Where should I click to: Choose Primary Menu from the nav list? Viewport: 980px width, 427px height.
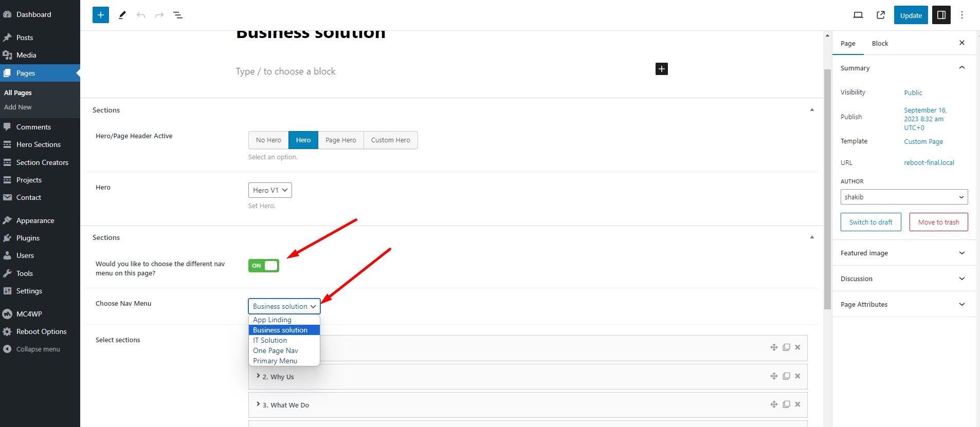275,361
